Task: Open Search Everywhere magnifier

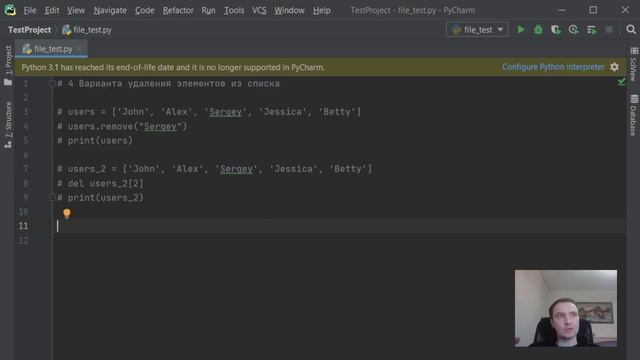Action: coord(631,29)
